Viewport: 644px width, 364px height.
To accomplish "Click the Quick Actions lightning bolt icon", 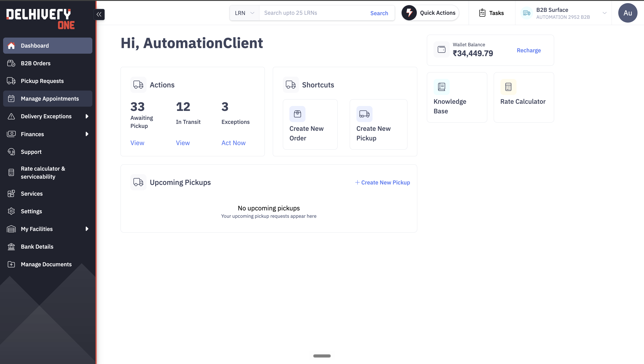I will coord(409,13).
